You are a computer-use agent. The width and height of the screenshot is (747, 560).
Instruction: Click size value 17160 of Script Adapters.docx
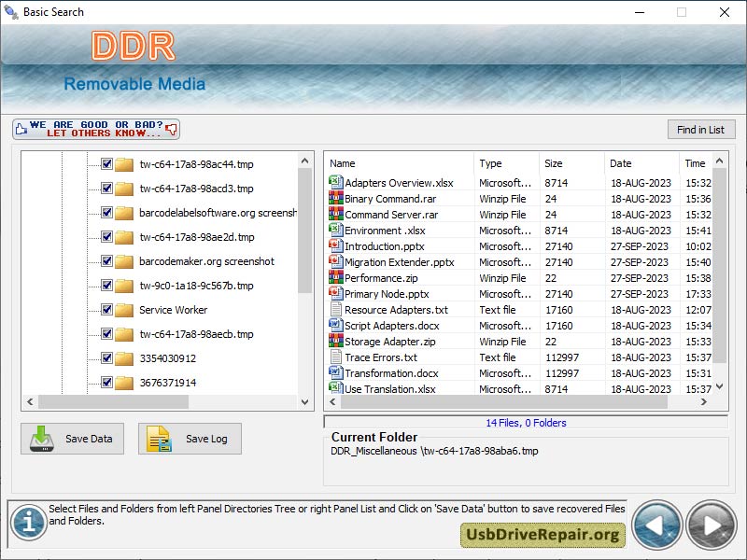[x=558, y=326]
